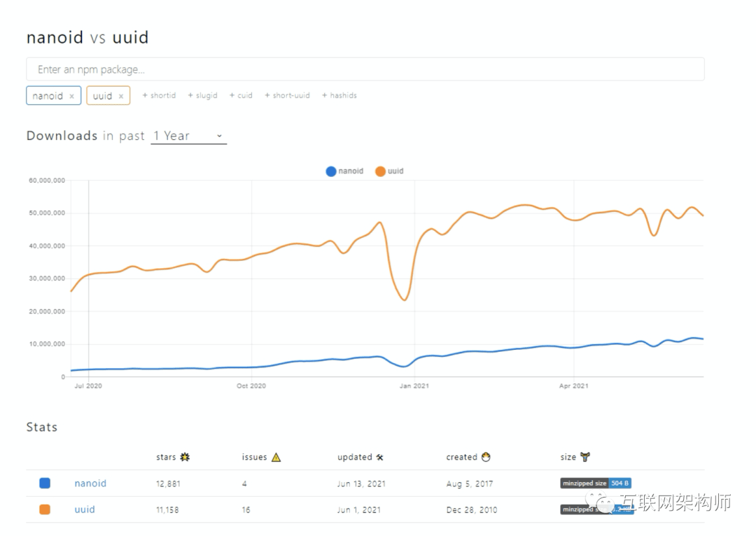The height and width of the screenshot is (536, 756).
Task: Open the 1 Year time range dropdown
Action: [188, 136]
